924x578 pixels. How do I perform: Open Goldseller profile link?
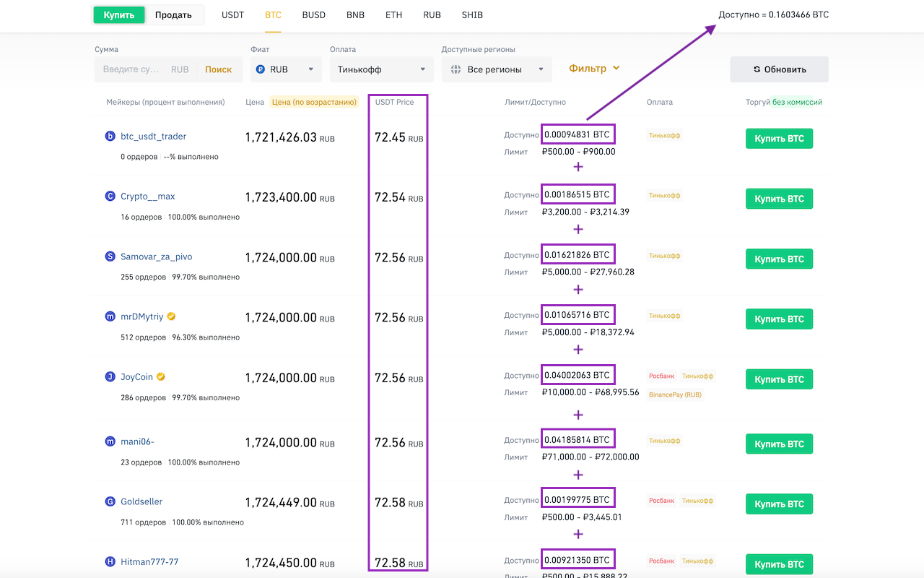141,501
